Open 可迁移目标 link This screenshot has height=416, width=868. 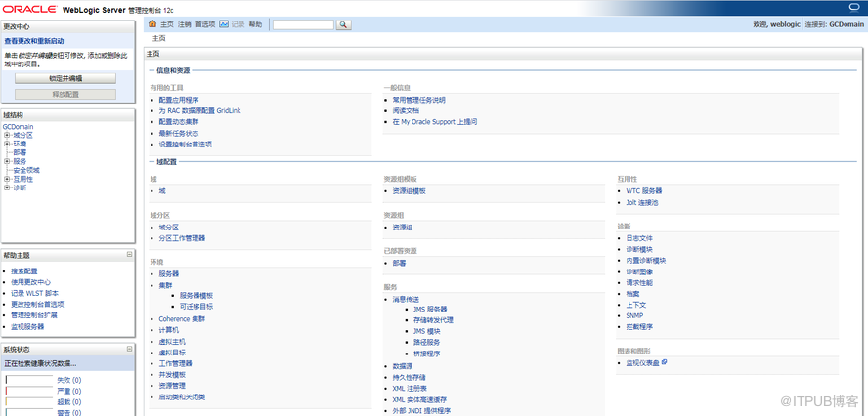[195, 306]
